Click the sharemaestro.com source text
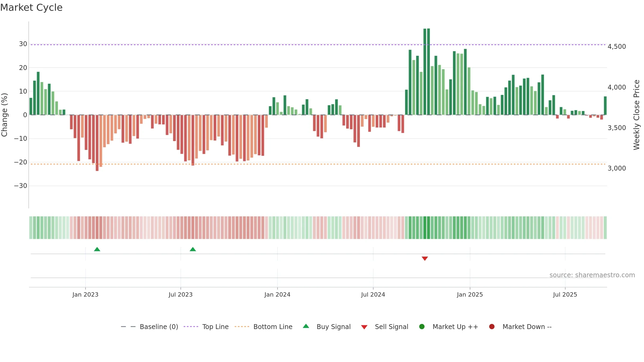 [x=592, y=275]
